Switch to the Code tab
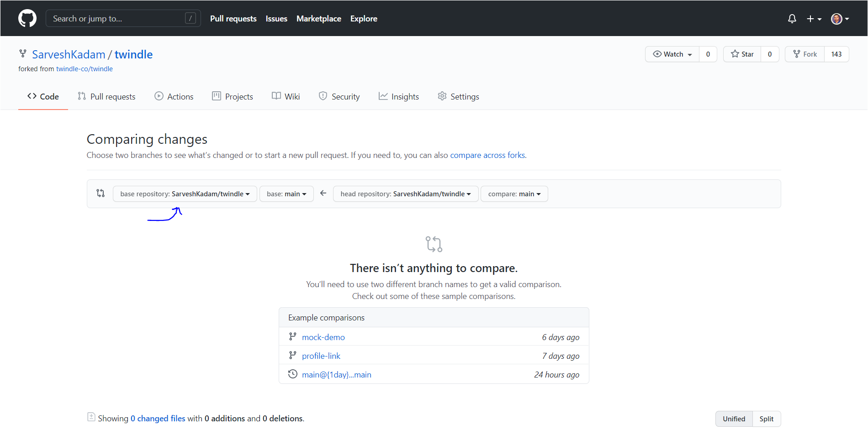The height and width of the screenshot is (430, 868). [x=43, y=96]
